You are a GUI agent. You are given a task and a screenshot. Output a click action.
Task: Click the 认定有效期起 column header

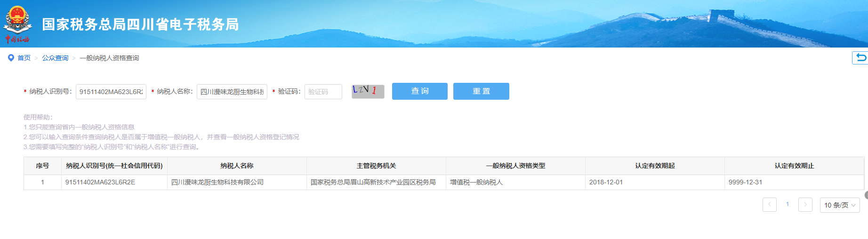coord(654,166)
